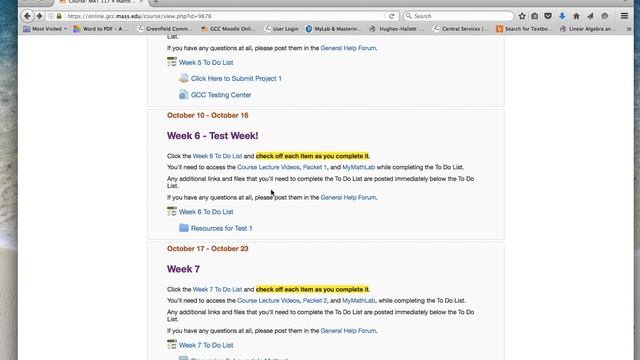Open Hughes-Hallett bookmark

point(397,29)
